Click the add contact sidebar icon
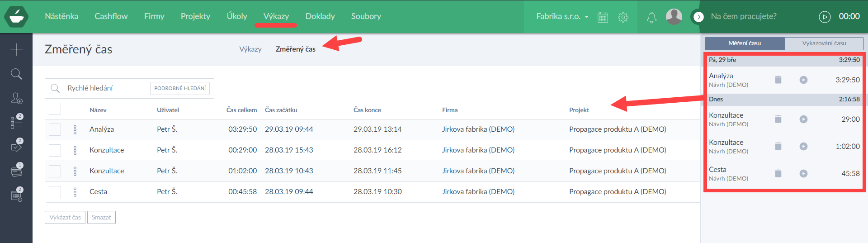 (x=16, y=98)
